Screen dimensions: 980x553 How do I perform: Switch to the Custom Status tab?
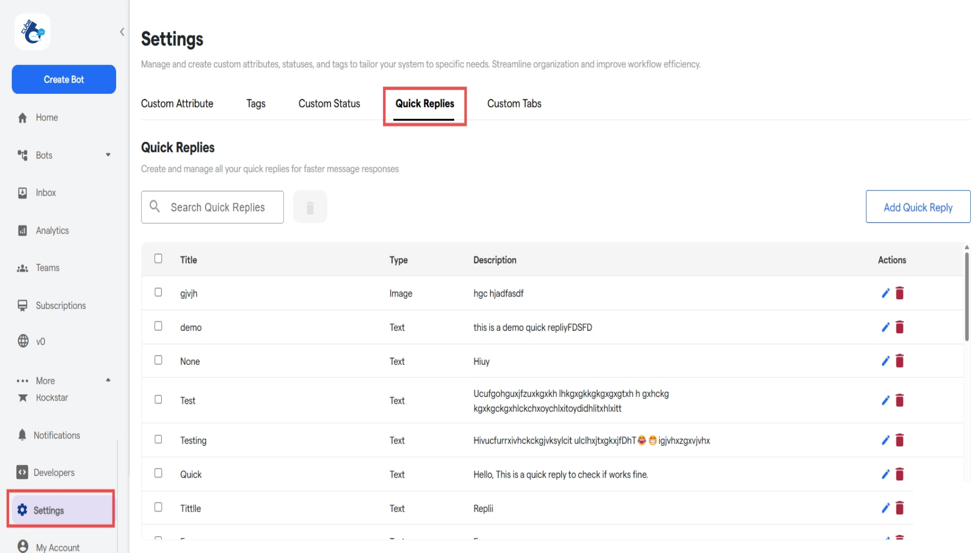[329, 104]
